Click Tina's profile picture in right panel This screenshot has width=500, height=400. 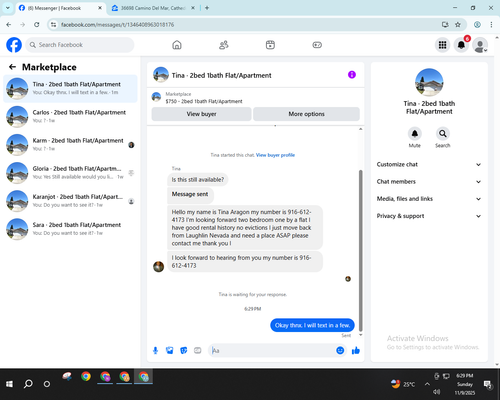tap(429, 82)
